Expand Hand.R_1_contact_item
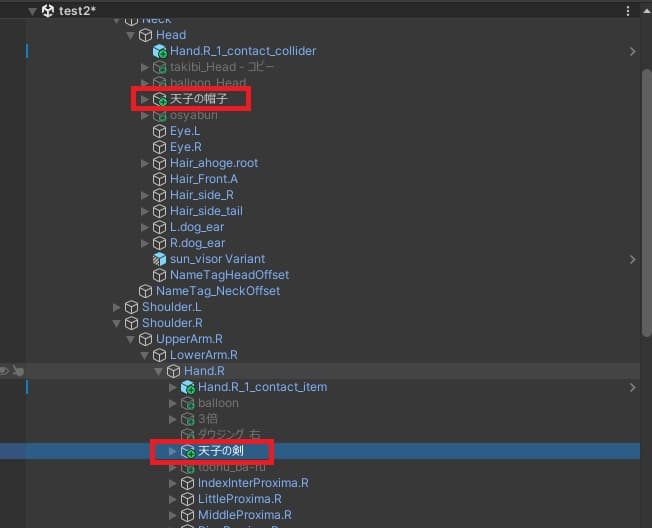The image size is (652, 528). (x=173, y=387)
